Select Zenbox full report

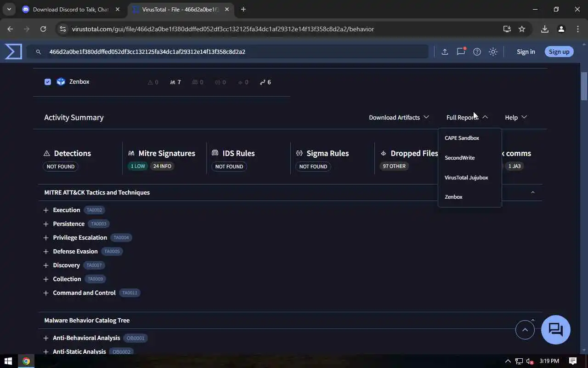point(453,197)
